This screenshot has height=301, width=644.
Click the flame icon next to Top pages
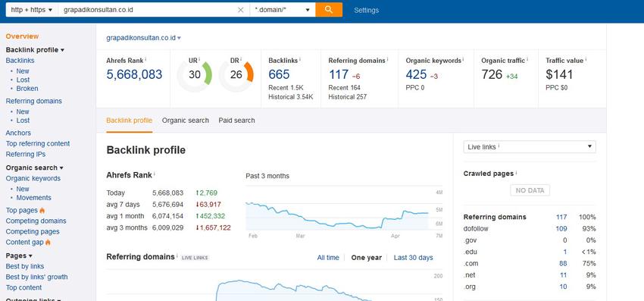click(42, 210)
